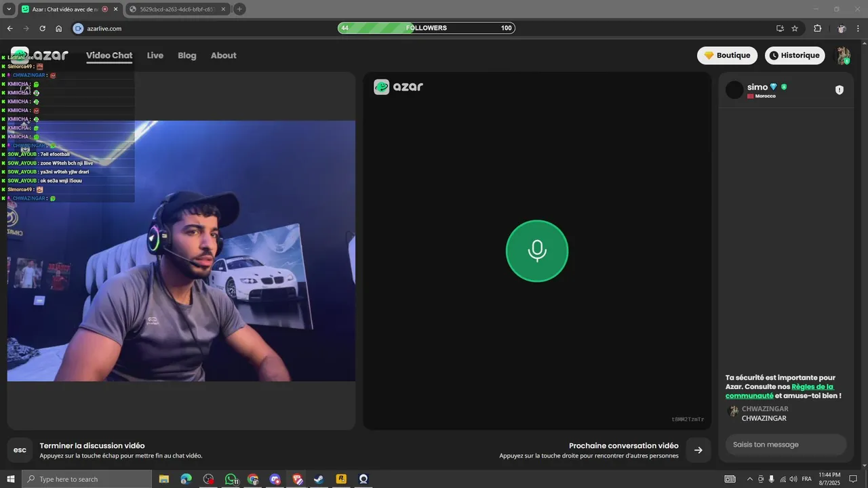Open the Chrome profile avatar
This screenshot has width=868, height=488.
(x=842, y=28)
